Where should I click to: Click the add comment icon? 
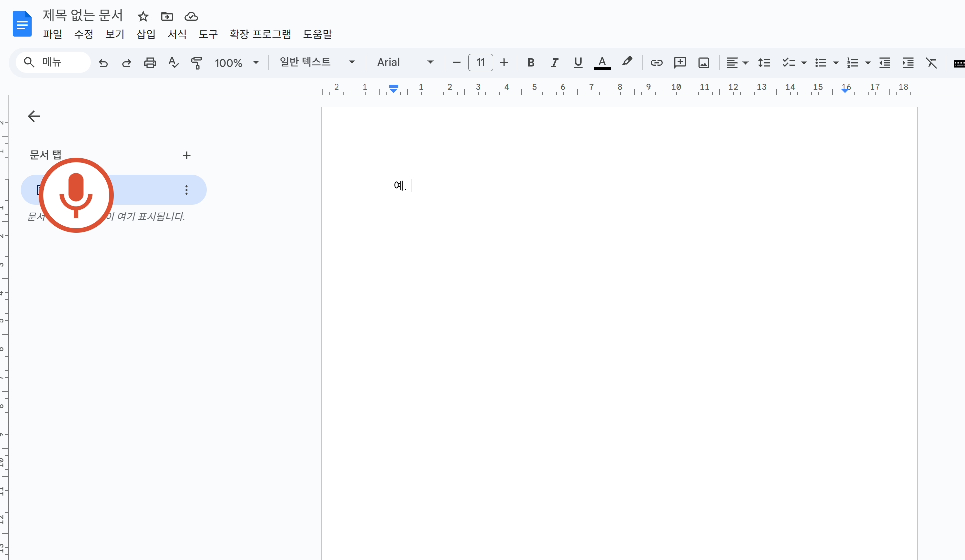[x=680, y=63]
